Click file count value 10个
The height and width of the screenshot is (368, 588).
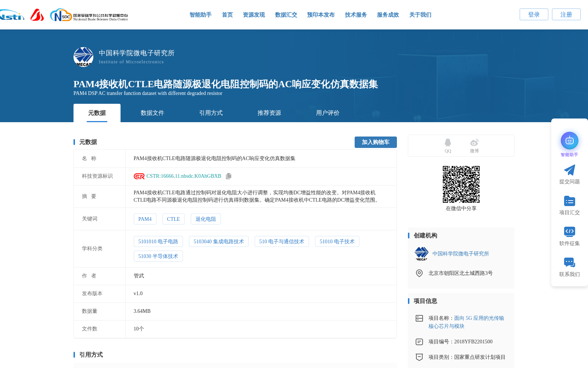tap(139, 329)
